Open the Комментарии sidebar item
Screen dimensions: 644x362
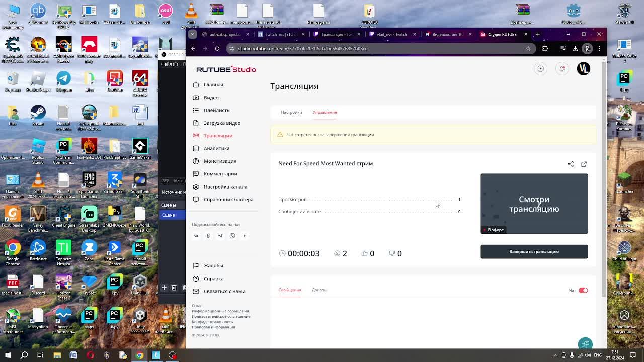point(220,174)
